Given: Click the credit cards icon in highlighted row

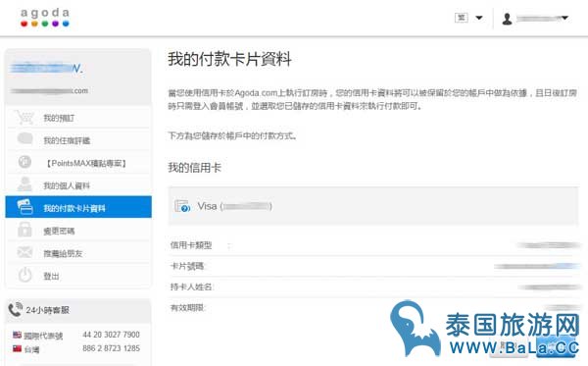Looking at the screenshot, I should [x=24, y=207].
